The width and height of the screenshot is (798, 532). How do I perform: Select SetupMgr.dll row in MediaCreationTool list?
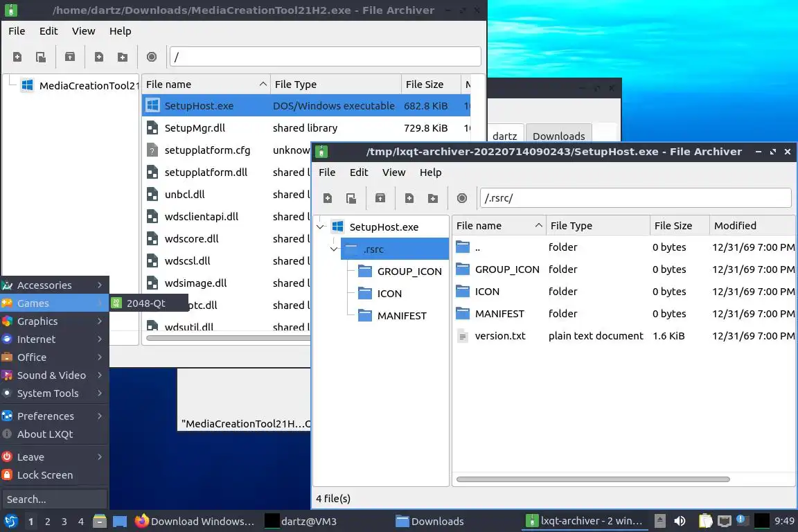[306, 128]
